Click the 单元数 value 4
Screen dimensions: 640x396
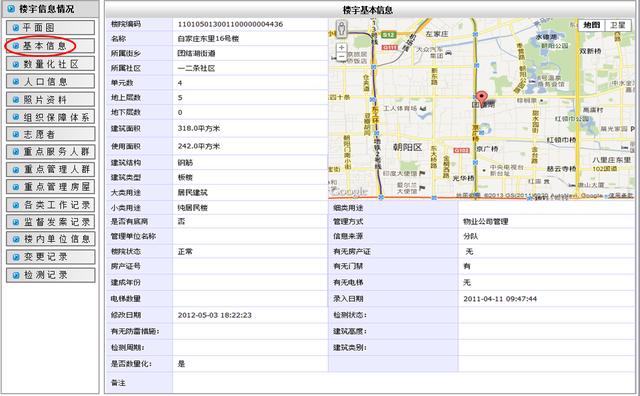pos(180,83)
